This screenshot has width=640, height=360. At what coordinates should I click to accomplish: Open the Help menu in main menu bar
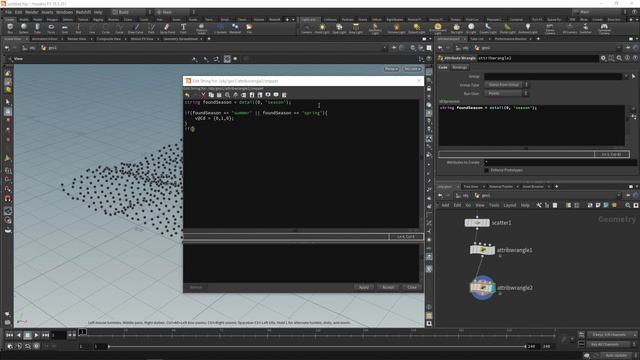tap(98, 12)
